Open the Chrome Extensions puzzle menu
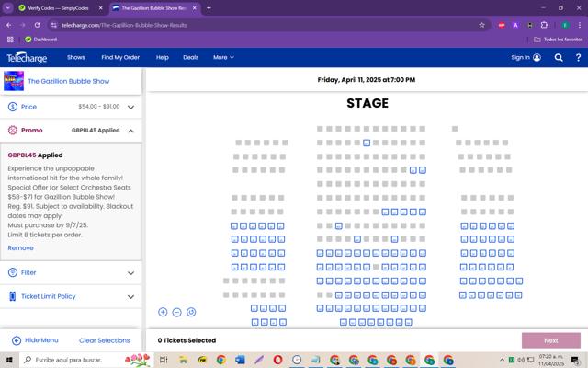588x368 pixels. tap(544, 25)
